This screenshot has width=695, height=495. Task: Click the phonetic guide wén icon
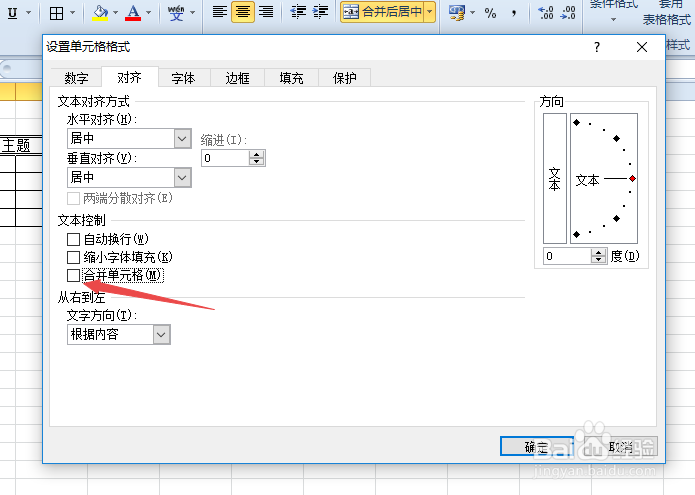(176, 13)
